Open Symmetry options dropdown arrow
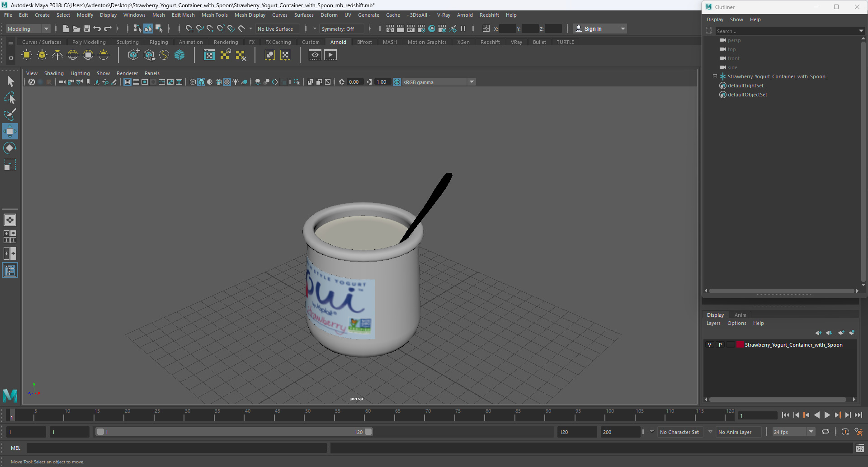The width and height of the screenshot is (868, 467). [315, 29]
